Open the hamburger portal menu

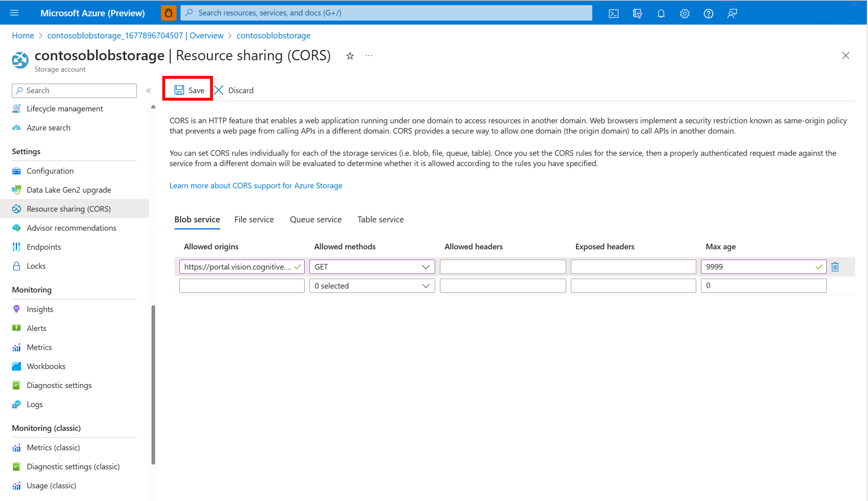[x=14, y=13]
